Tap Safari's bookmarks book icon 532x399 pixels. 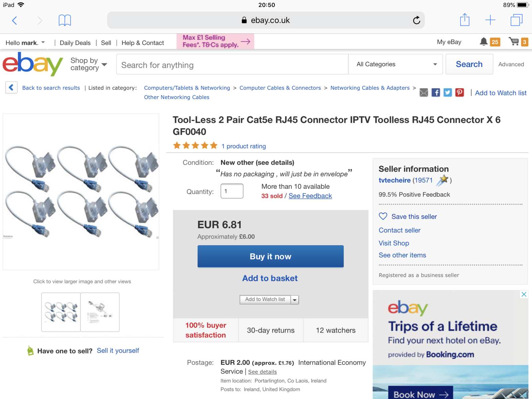pos(65,20)
